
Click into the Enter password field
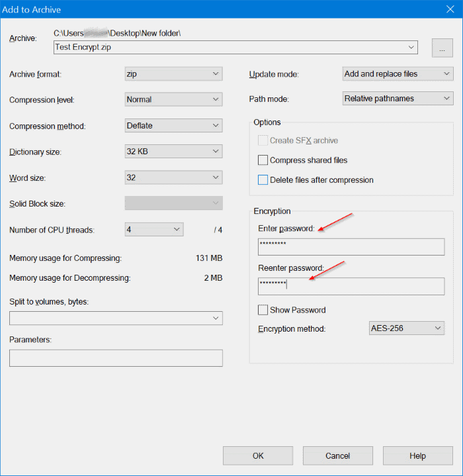point(351,247)
